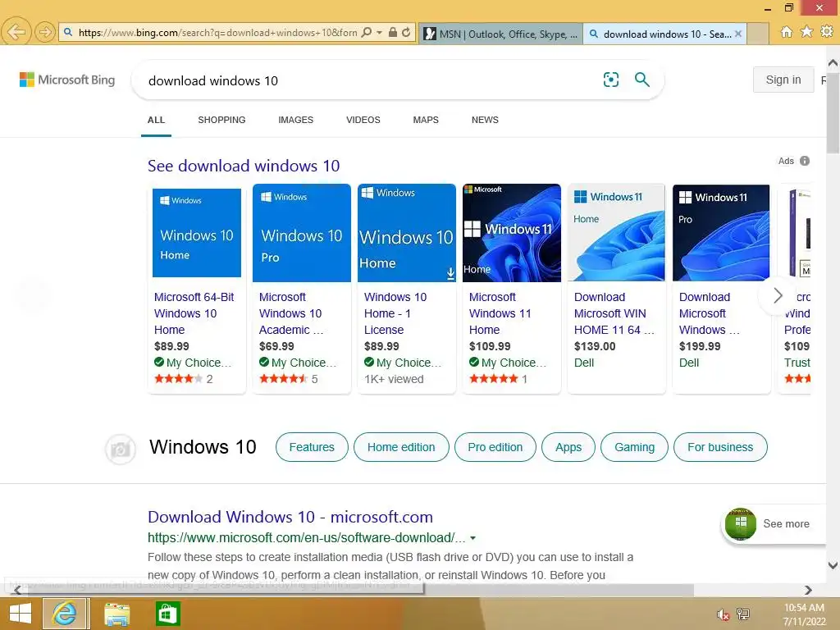Open the Microsoft Windows 11 Home product image
This screenshot has height=630, width=840.
click(x=512, y=233)
